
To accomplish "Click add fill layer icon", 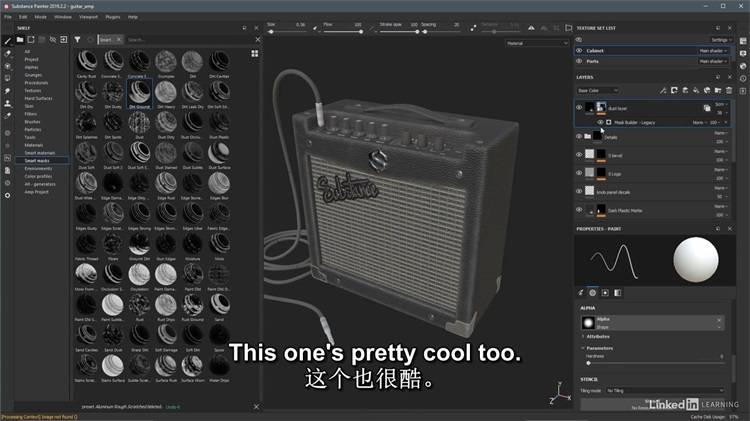I will pyautogui.click(x=696, y=90).
